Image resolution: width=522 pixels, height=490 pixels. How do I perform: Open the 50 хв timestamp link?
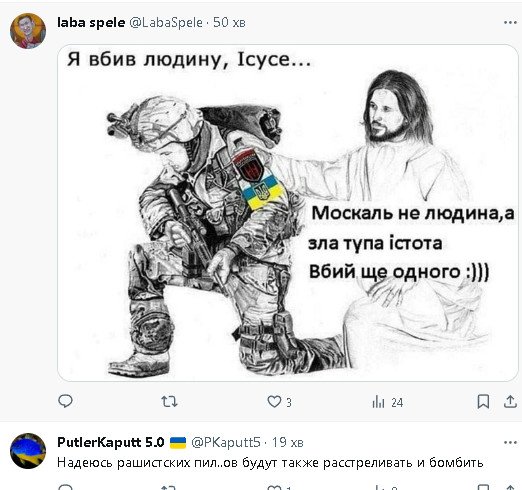click(229, 22)
